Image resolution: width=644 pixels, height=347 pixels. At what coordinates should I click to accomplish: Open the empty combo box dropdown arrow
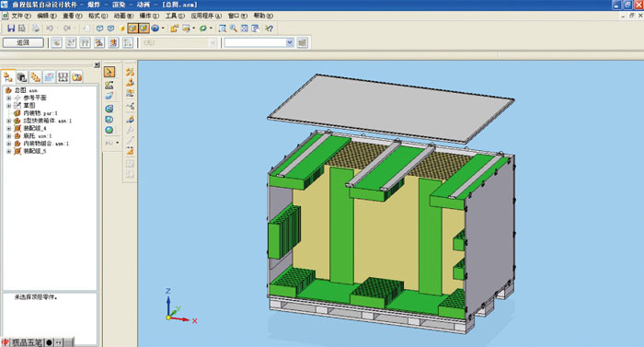pyautogui.click(x=290, y=42)
